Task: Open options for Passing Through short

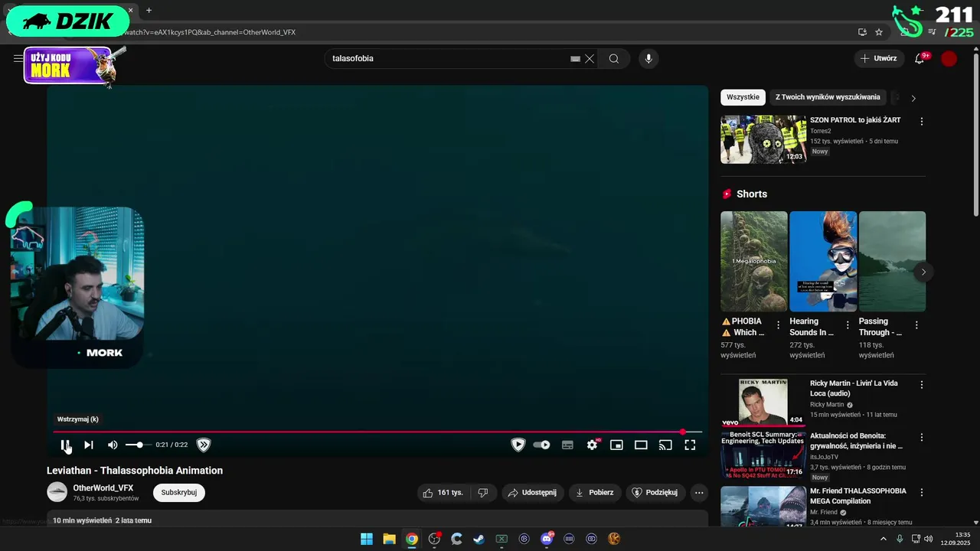Action: point(916,325)
